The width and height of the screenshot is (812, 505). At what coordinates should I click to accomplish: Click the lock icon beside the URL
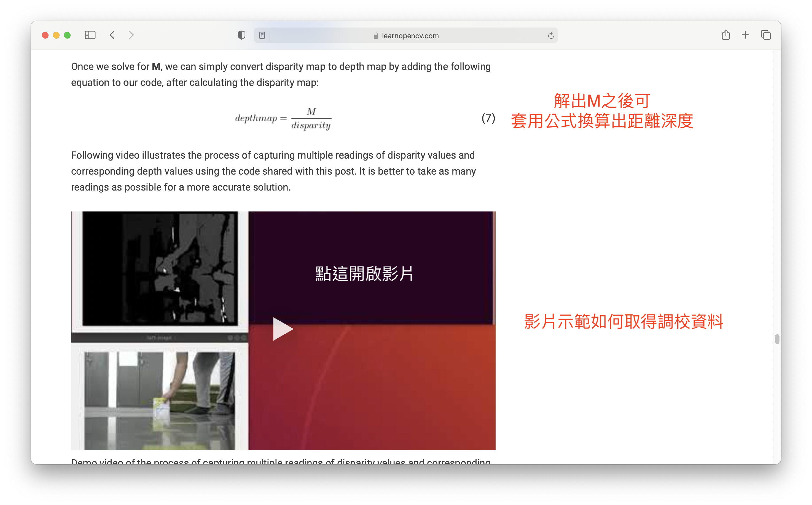pyautogui.click(x=376, y=36)
